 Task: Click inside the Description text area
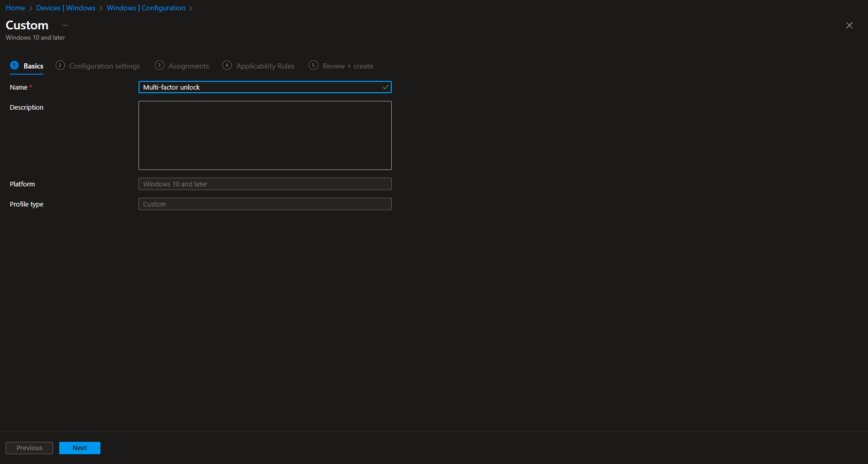(x=265, y=135)
